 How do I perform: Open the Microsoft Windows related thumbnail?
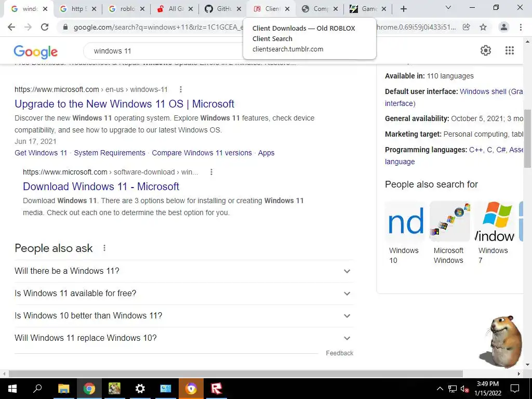(449, 233)
